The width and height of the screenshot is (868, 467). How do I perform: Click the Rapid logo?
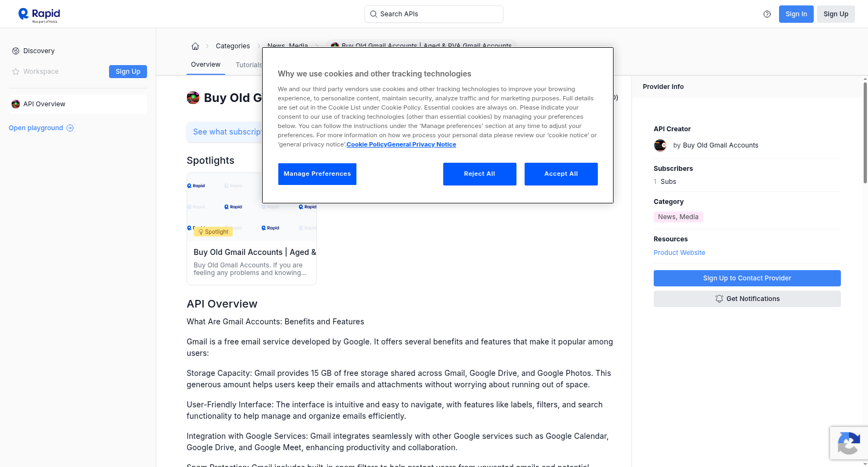click(39, 15)
